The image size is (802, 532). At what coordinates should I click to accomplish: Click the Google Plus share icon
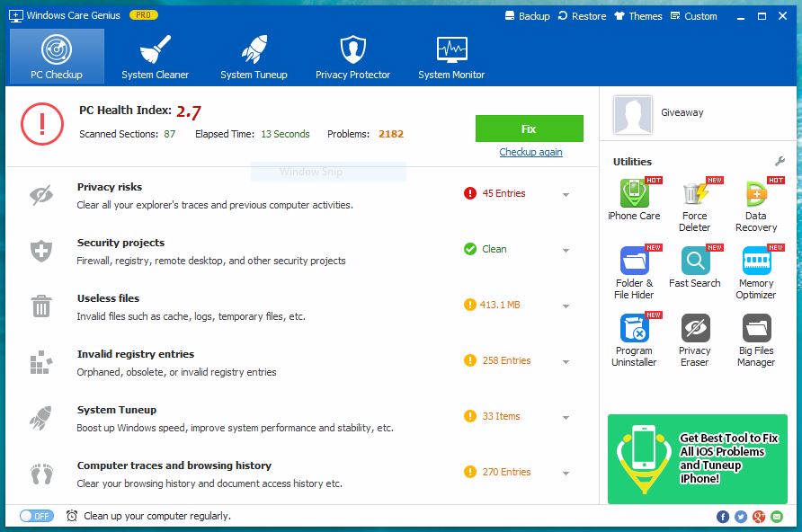pos(759,517)
